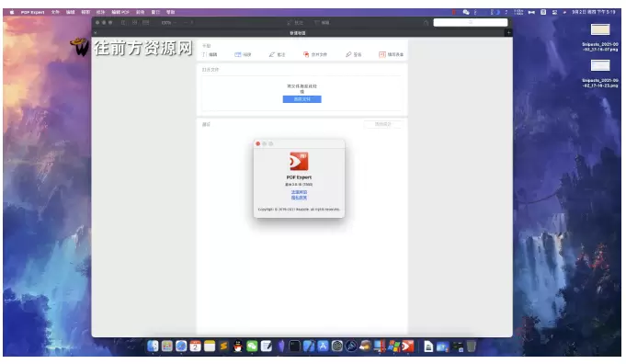Select the Annotate pen tool icon
Image resolution: width=626 pixels, height=364 pixels.
coord(272,54)
